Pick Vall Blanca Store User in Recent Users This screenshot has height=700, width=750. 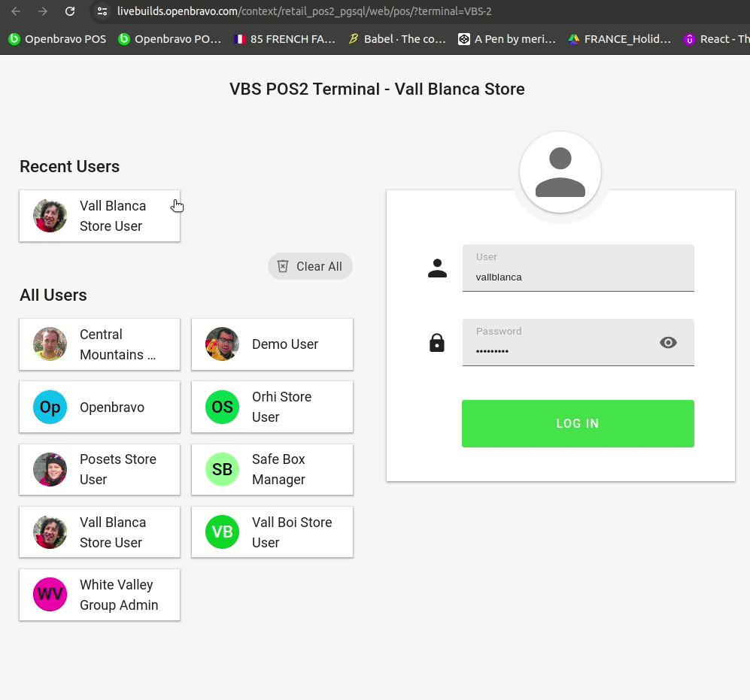tap(99, 216)
